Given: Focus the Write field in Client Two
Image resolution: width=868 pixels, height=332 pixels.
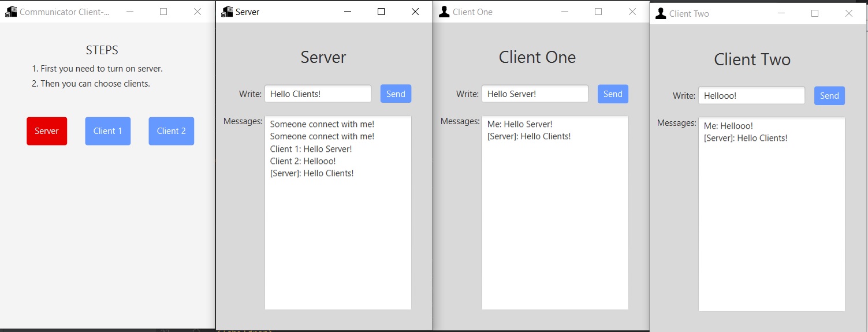Looking at the screenshot, I should [x=751, y=96].
